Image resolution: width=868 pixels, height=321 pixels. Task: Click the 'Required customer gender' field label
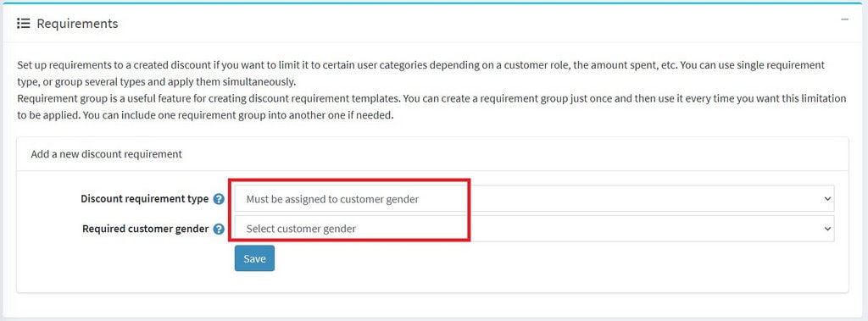tap(146, 228)
